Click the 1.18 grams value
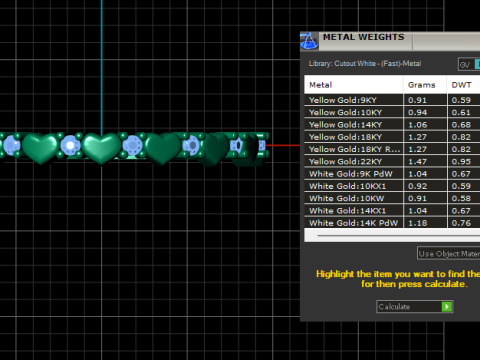480x360 pixels. click(417, 223)
